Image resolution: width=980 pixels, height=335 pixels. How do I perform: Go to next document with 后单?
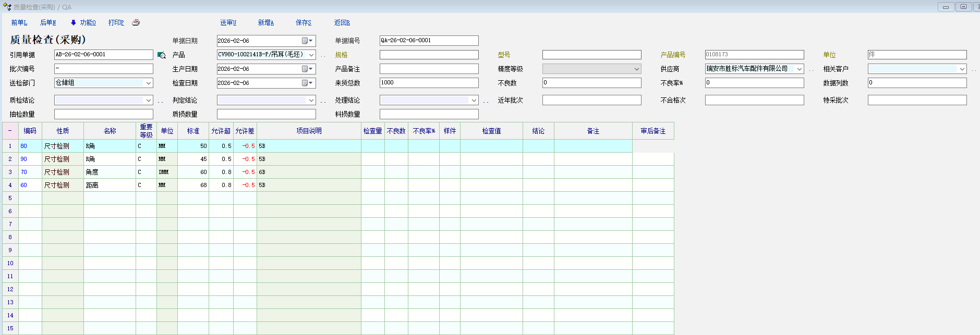point(48,22)
